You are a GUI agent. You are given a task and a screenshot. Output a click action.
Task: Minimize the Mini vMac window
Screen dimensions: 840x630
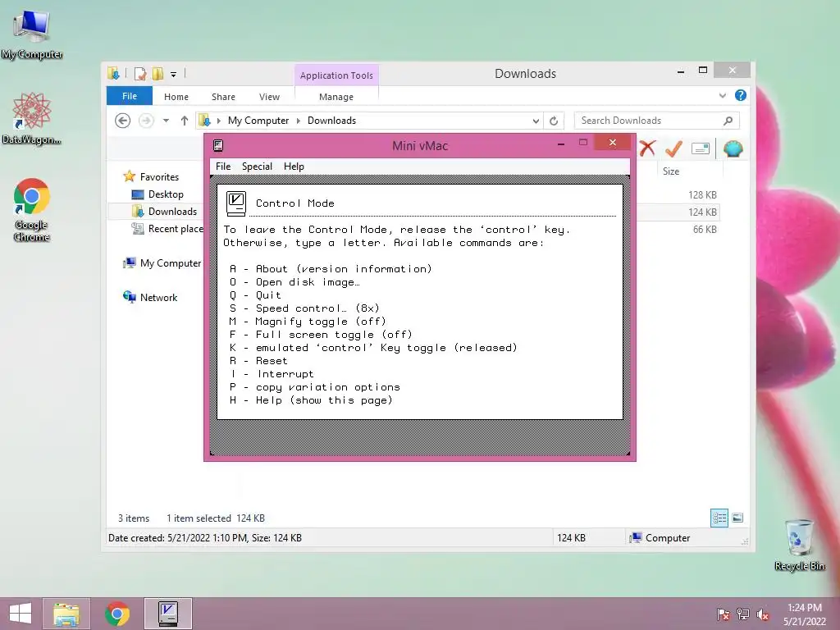click(561, 143)
